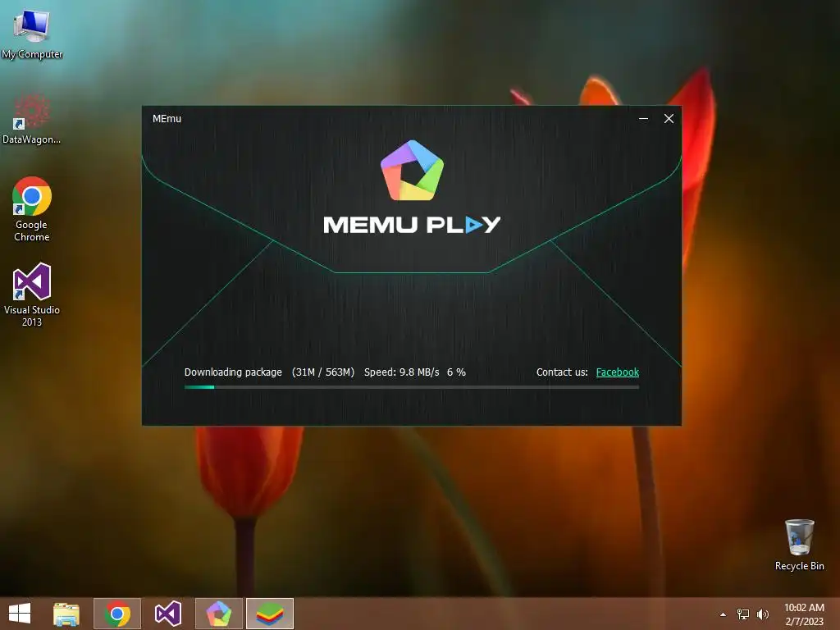Switch to Chrome in the taskbar
This screenshot has width=840, height=630.
tap(117, 614)
